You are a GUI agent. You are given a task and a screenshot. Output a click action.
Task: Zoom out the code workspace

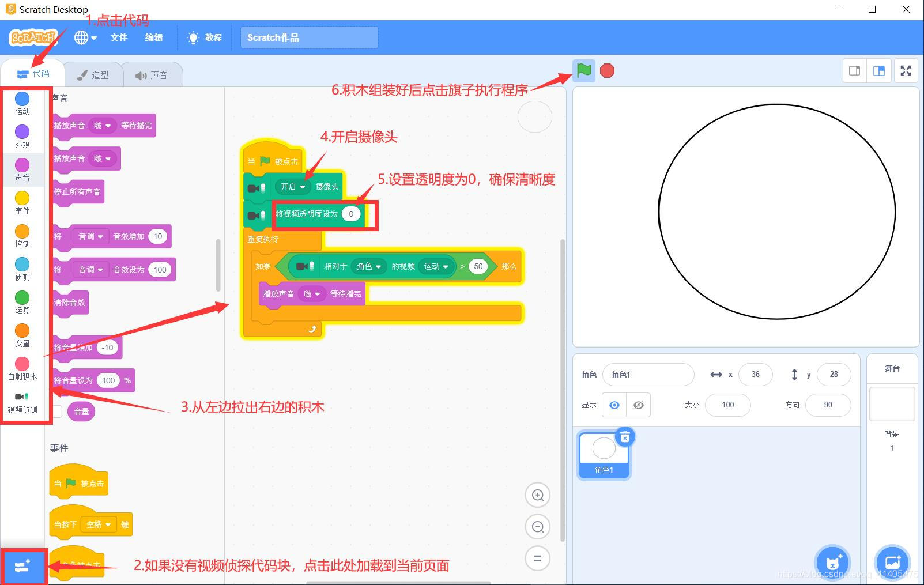pos(538,527)
